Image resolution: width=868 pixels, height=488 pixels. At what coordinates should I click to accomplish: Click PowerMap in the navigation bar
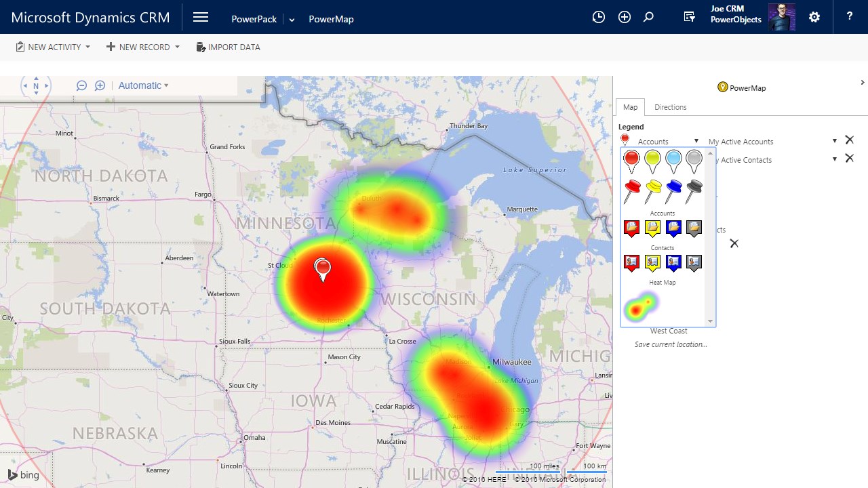pyautogui.click(x=331, y=19)
